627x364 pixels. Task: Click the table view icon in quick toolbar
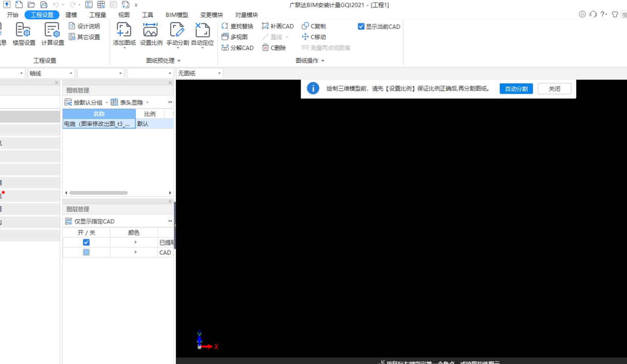coord(101,5)
